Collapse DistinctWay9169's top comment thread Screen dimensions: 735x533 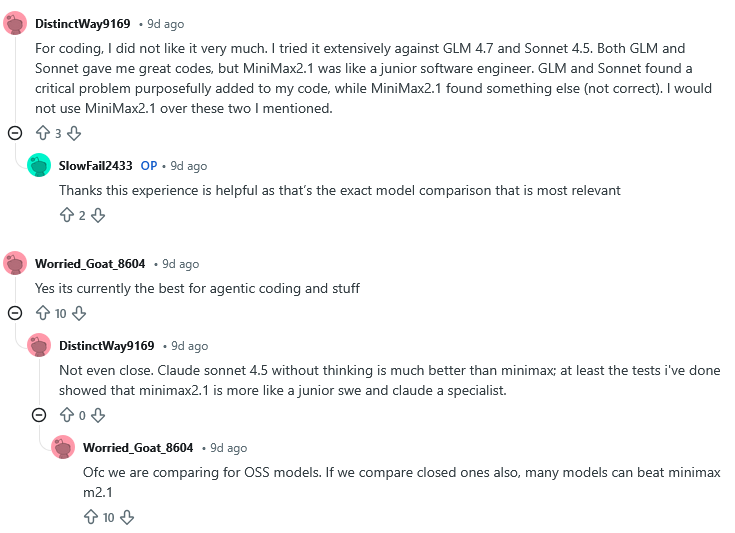coord(15,133)
